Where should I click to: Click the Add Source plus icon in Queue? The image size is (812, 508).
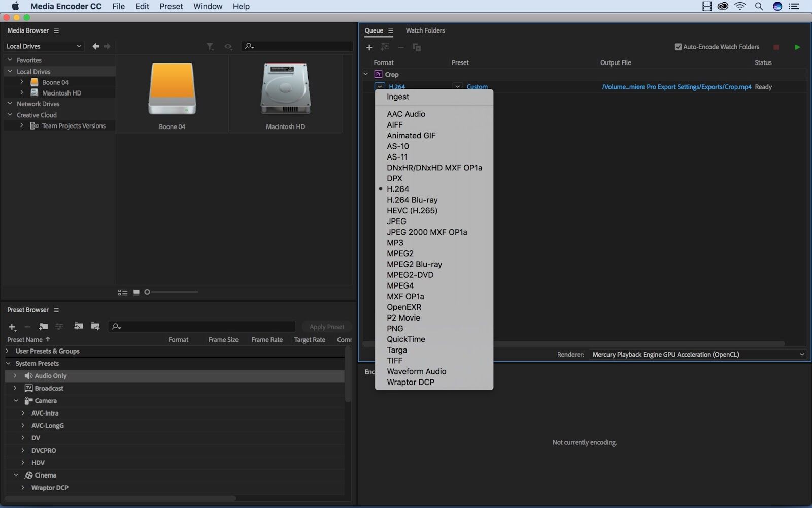click(369, 47)
